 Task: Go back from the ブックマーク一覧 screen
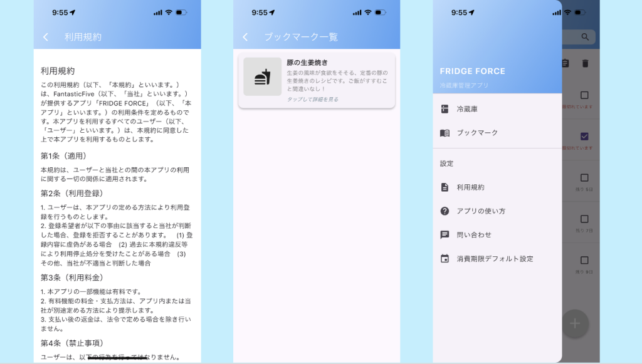[245, 37]
